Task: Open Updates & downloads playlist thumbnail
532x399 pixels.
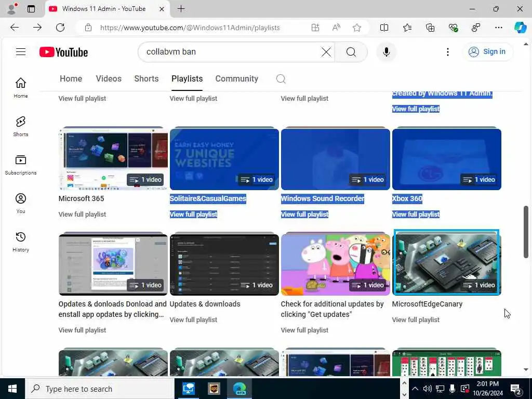Action: click(224, 264)
